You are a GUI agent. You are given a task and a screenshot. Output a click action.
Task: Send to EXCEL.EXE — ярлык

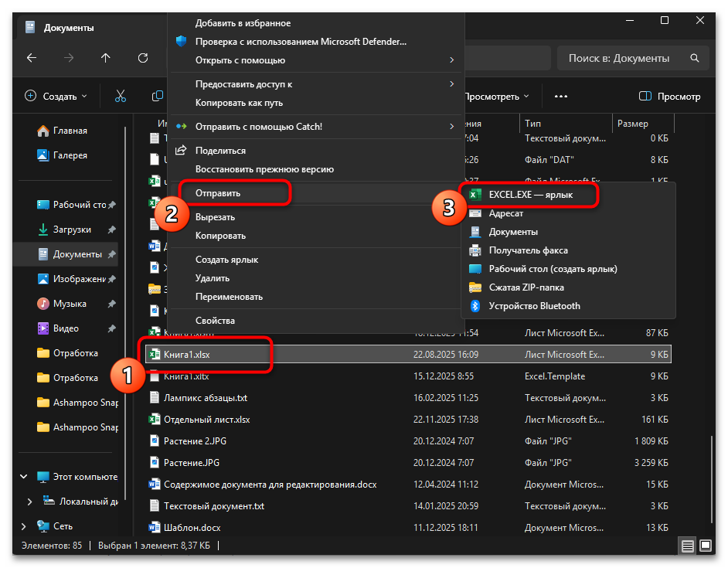click(x=568, y=195)
